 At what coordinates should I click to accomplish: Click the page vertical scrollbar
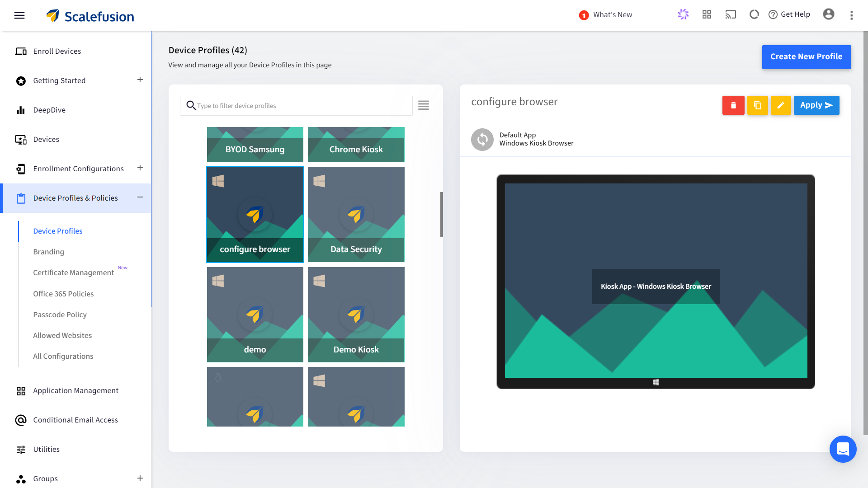click(865, 233)
